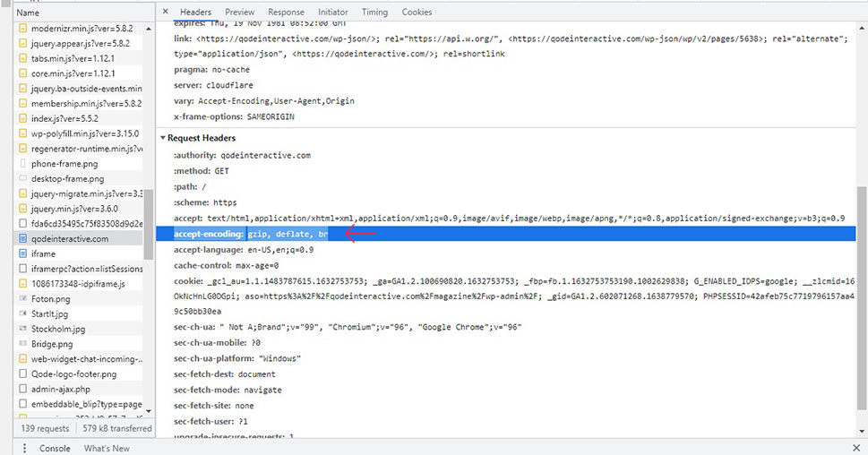The width and height of the screenshot is (868, 455).
Task: Switch to the Cookies tab
Action: (417, 12)
